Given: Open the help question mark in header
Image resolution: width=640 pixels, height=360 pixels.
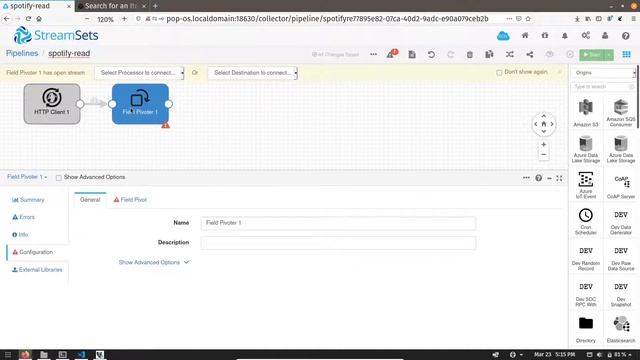Looking at the screenshot, I should [626, 36].
